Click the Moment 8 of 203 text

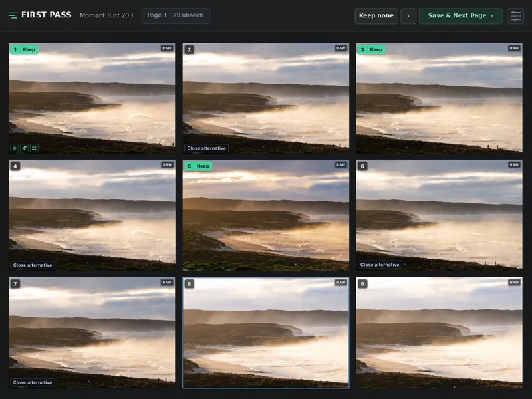click(x=106, y=15)
